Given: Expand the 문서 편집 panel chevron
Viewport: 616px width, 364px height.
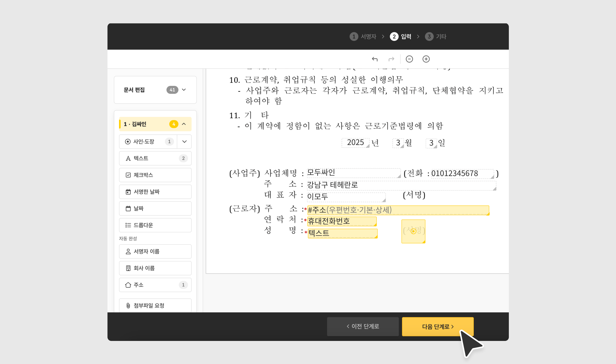Looking at the screenshot, I should [184, 90].
